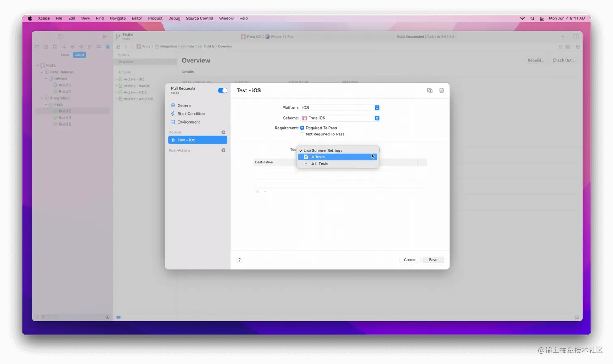Add a new post-action

(223, 150)
